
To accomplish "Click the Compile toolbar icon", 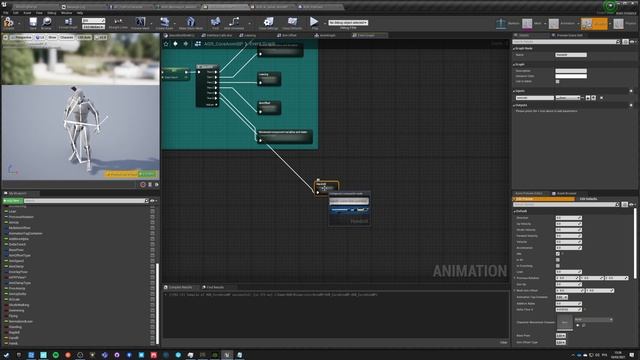I will point(8,23).
